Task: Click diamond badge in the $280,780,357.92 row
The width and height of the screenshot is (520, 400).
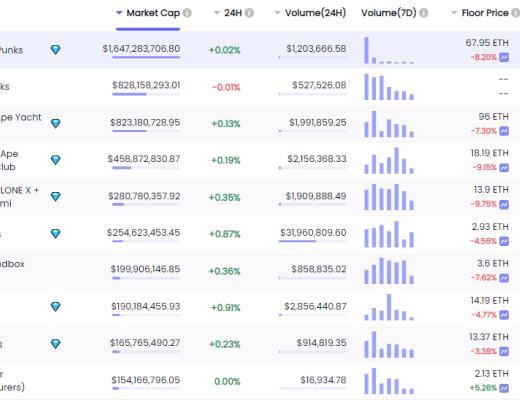Action: point(56,196)
